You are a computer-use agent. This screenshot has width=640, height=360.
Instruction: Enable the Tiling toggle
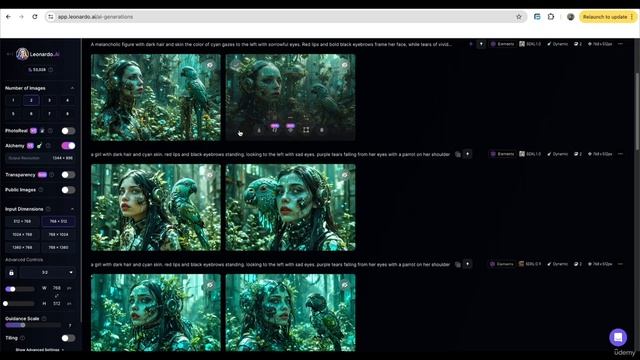(68, 338)
